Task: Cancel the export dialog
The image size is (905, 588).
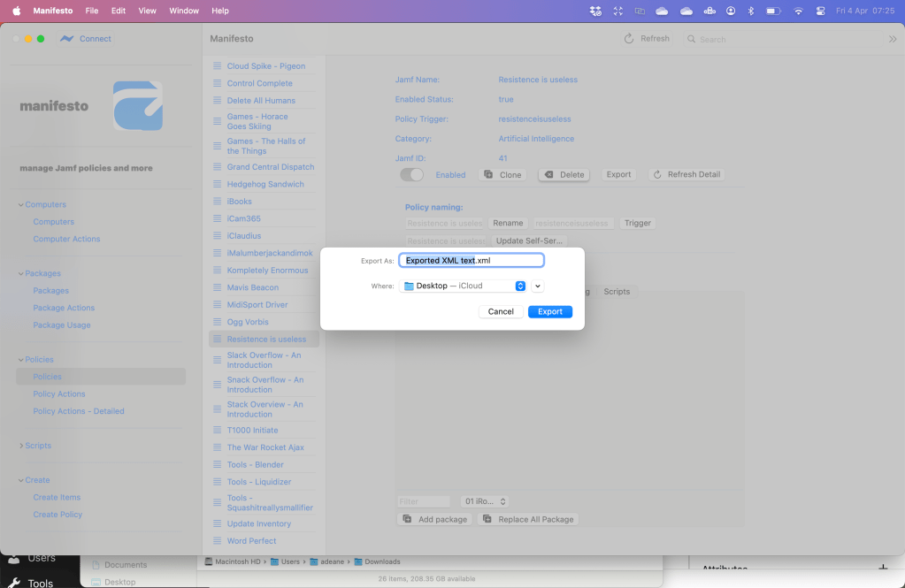Action: click(501, 311)
